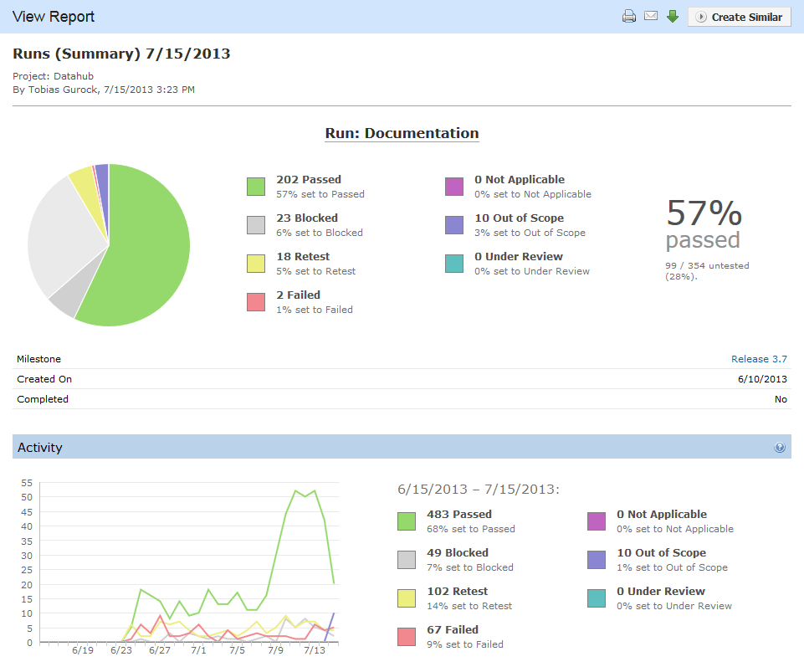This screenshot has height=672, width=804.
Task: Click the green Passed swatch beside 202 Passed
Action: click(x=256, y=187)
